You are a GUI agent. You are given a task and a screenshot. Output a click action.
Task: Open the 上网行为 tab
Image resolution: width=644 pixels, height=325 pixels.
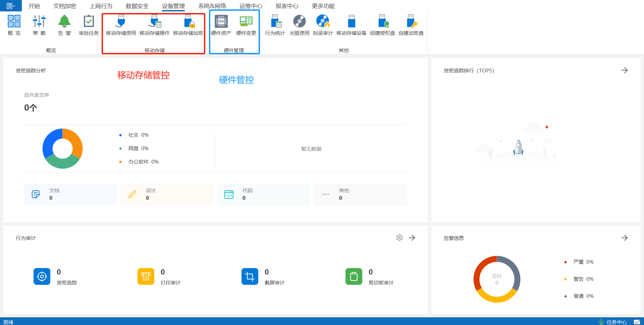point(101,6)
